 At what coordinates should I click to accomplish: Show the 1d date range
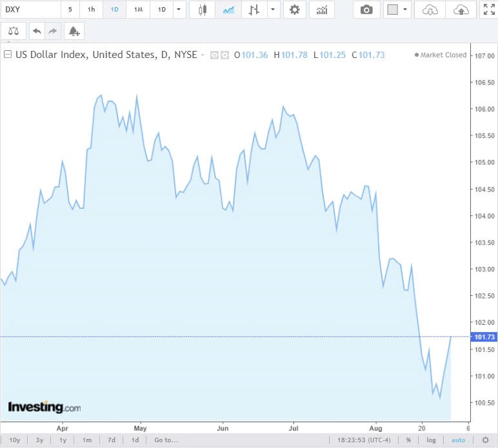pos(135,440)
